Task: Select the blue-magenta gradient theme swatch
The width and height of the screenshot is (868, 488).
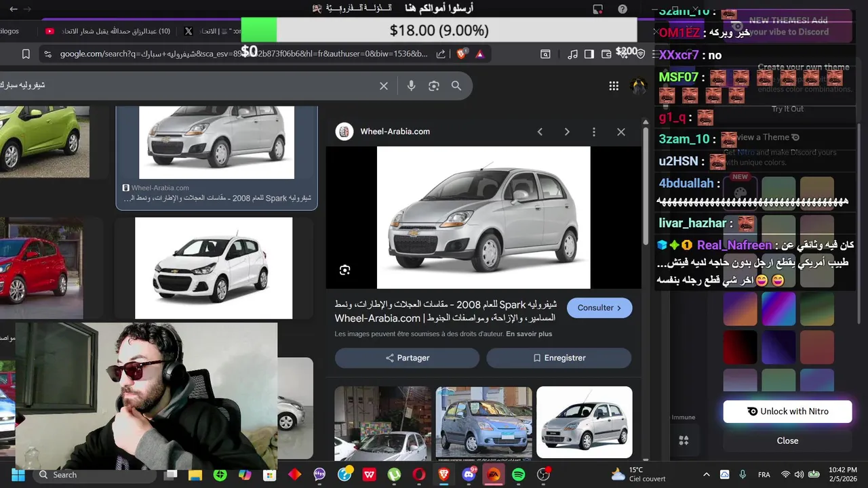Action: [778, 309]
